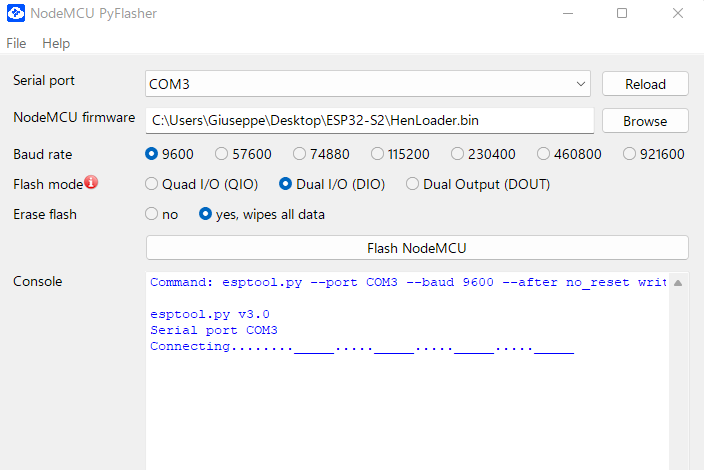Open the Help menu
The image size is (704, 470).
coord(56,44)
